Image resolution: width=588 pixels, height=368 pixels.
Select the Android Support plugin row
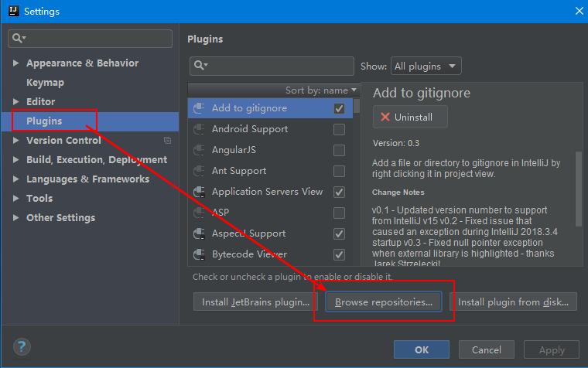(x=270, y=129)
